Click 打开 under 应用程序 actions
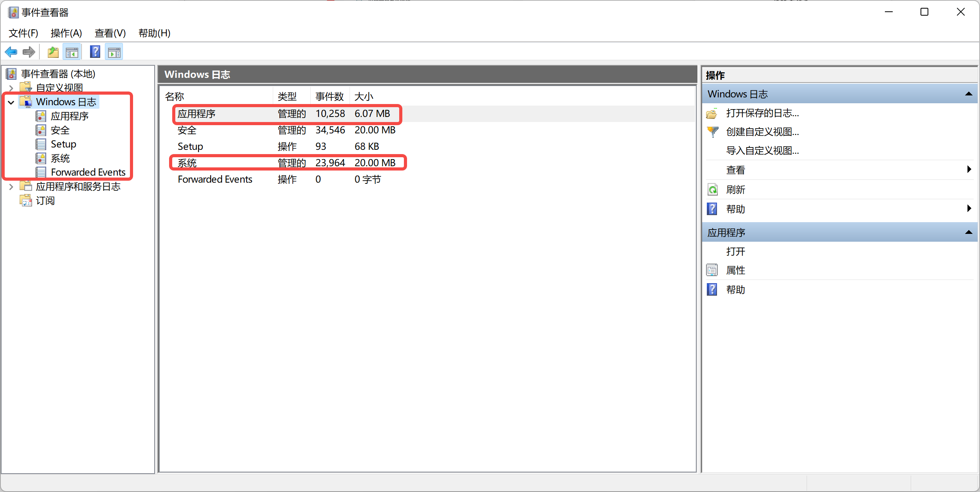This screenshot has height=492, width=980. [735, 251]
